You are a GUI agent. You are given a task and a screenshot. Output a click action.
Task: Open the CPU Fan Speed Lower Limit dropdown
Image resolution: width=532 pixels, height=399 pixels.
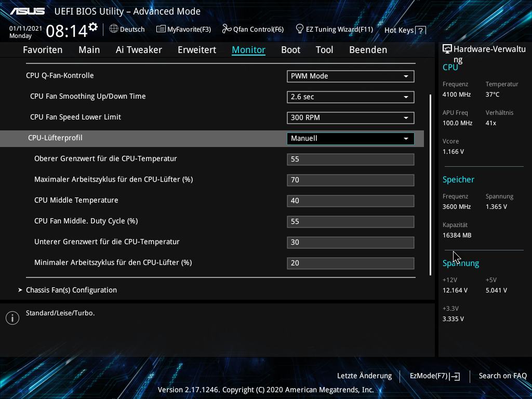point(351,118)
